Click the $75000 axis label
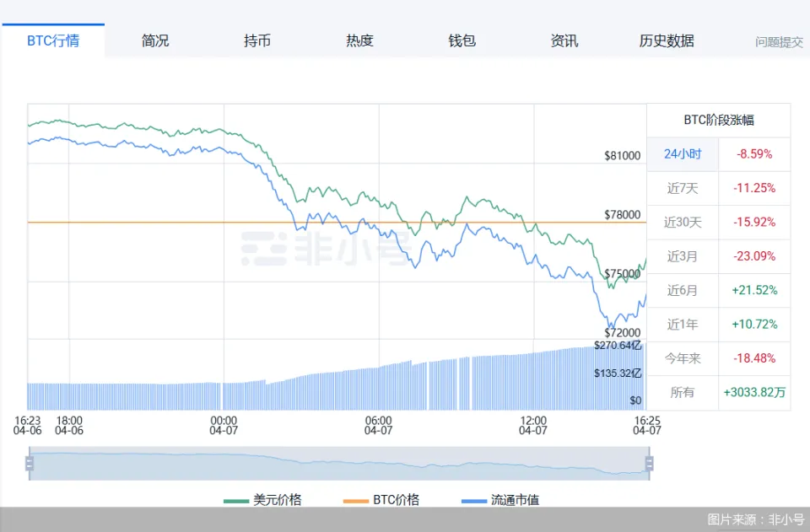 [623, 273]
